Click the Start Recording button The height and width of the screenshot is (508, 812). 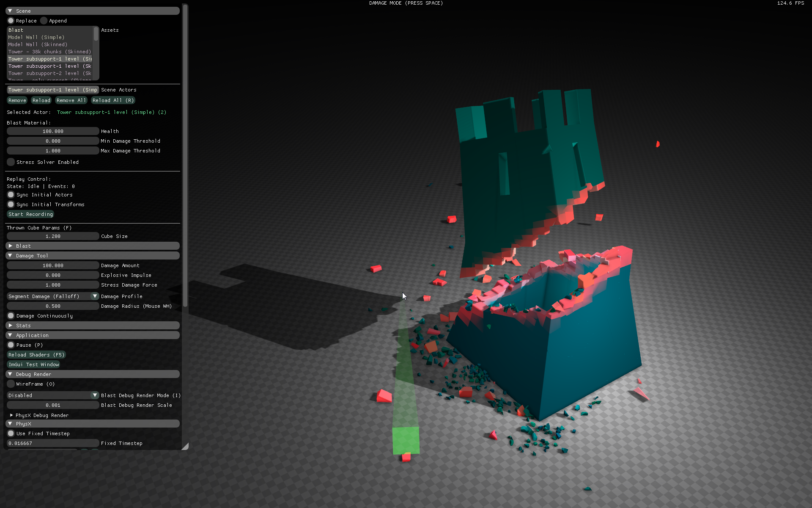click(x=30, y=214)
